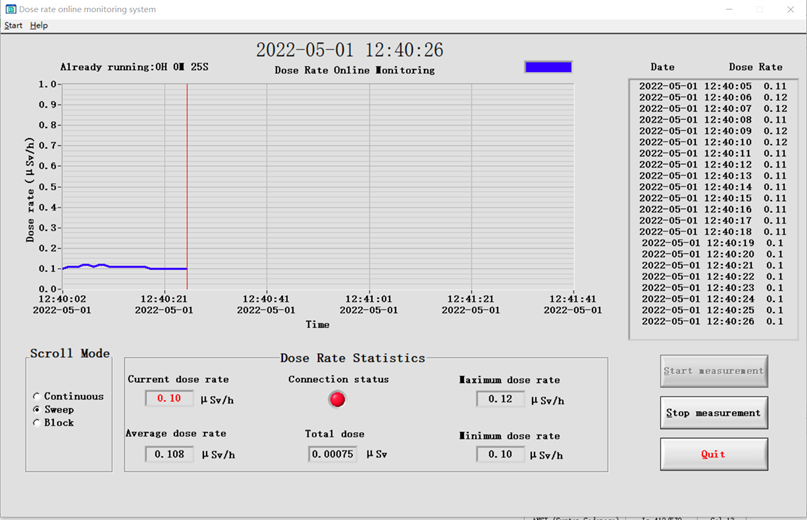Click the app icon in title bar
The height and width of the screenshot is (520, 807).
click(10, 9)
